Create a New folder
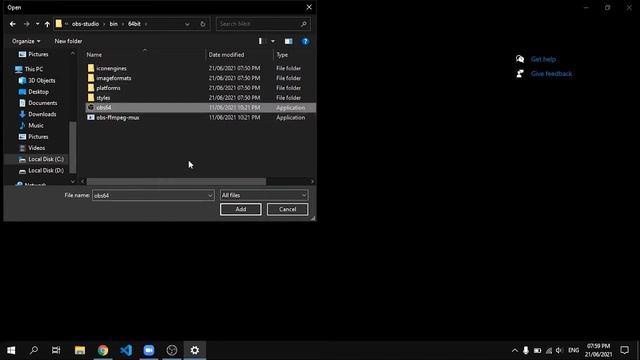 point(68,41)
